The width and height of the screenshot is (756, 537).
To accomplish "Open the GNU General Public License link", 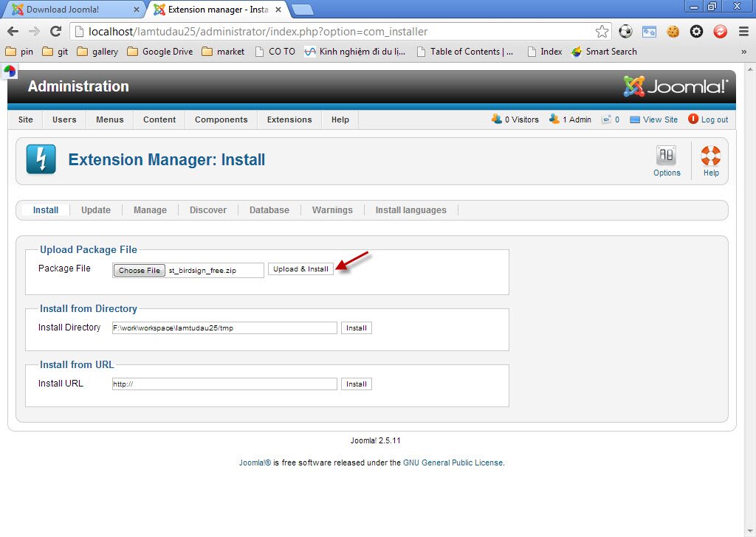I will (x=453, y=461).
